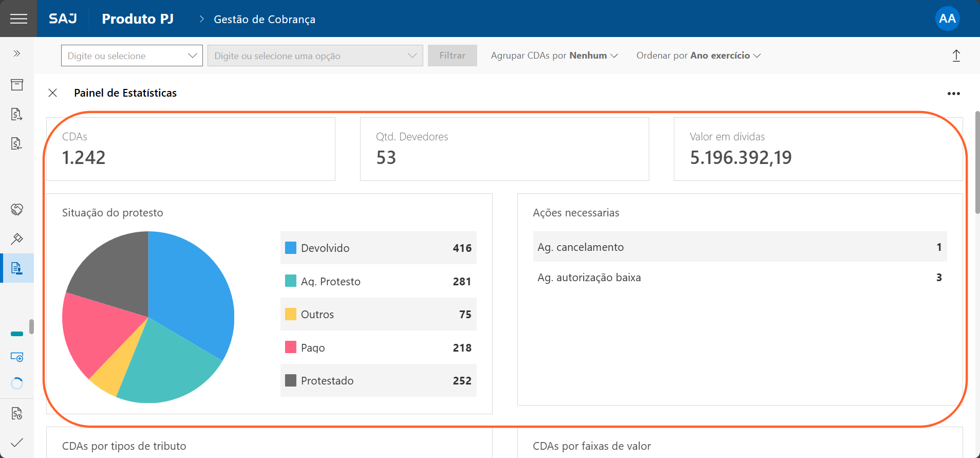Click the Valor em dívidas card
This screenshot has width=980, height=458.
coord(818,149)
